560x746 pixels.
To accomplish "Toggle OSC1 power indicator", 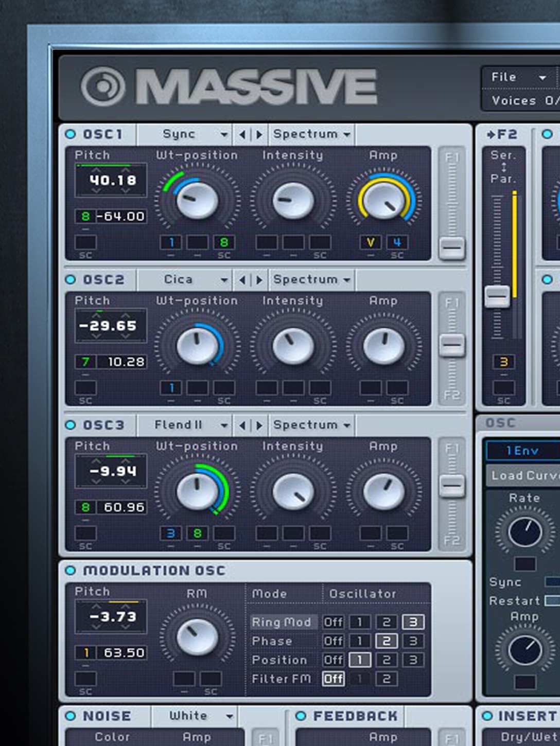I will [x=71, y=134].
